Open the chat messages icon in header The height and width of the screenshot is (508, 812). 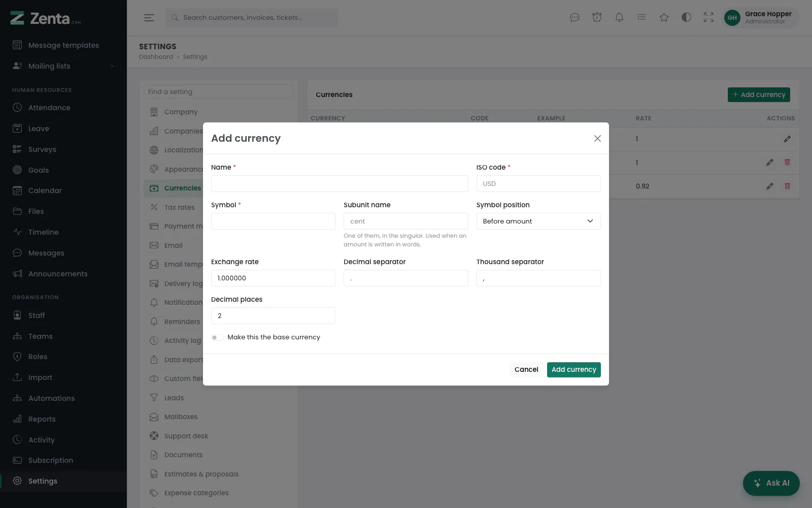pos(574,18)
